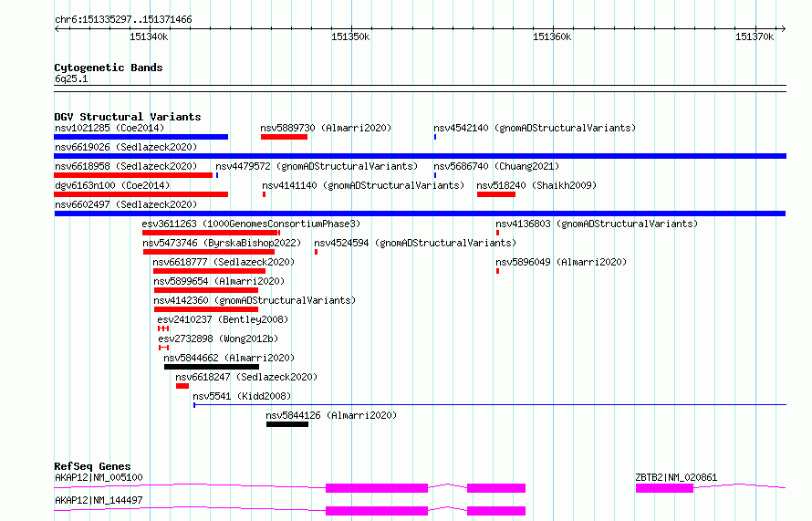Viewport: 812px width, 521px height.
Task: Click the nsv6619026 (Sedlazeck2020) label
Action: [x=126, y=147]
